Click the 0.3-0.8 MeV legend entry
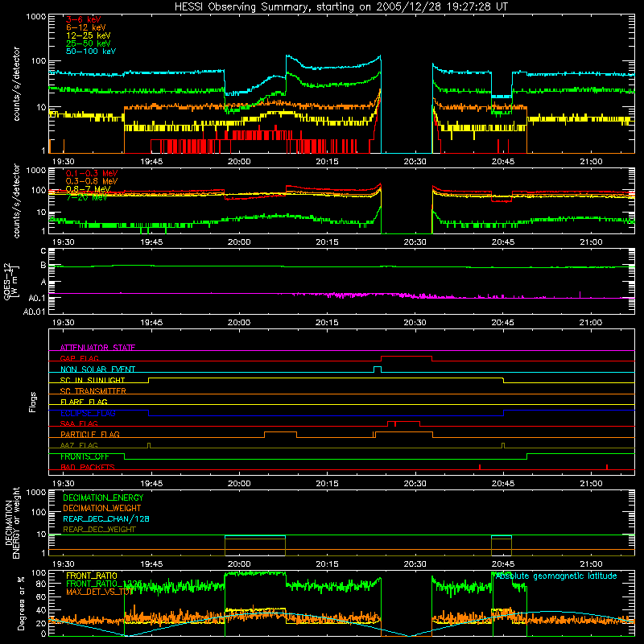644x644 pixels. coord(92,181)
